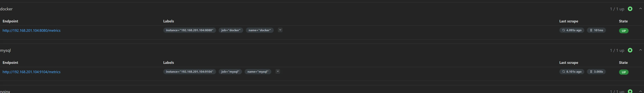Select the job="docker" label badge
This screenshot has width=644, height=93.
231,30
